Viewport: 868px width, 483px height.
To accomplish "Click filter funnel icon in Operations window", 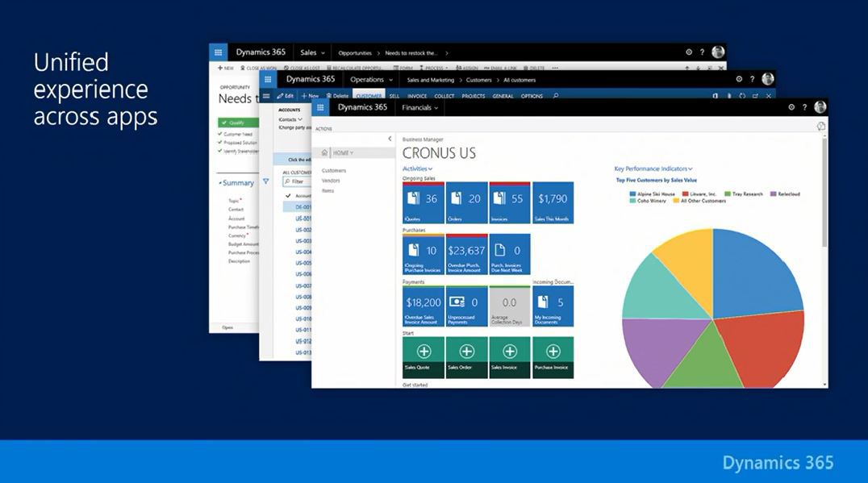I will (x=265, y=181).
